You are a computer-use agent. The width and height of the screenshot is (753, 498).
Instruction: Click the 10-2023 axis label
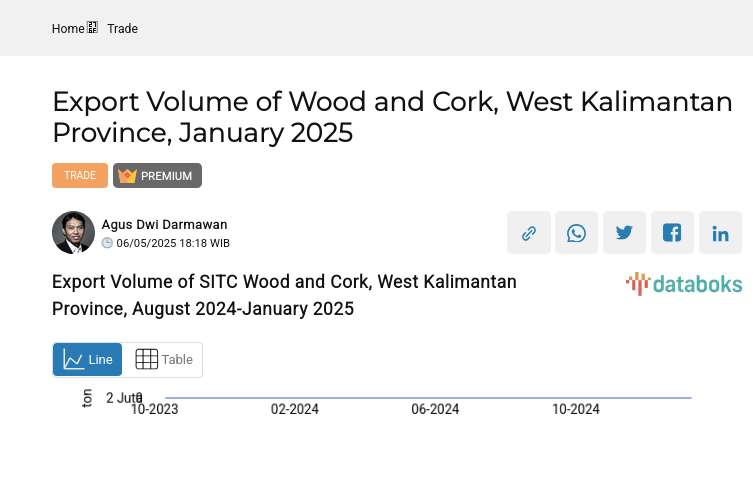154,409
